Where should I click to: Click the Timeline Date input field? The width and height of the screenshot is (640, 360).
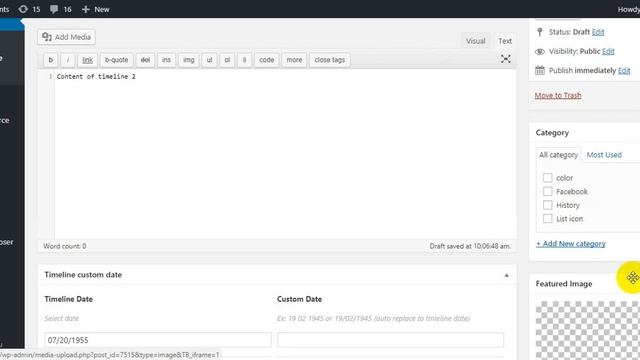pyautogui.click(x=158, y=340)
